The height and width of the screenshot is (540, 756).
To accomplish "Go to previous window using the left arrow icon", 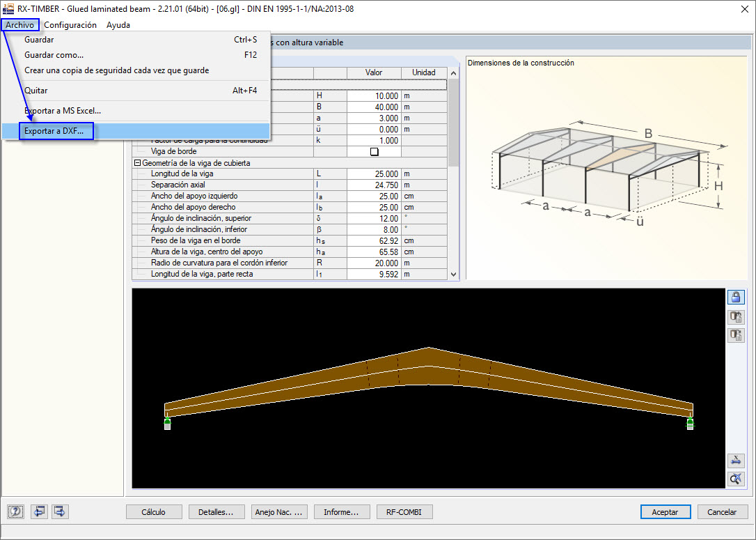I will (39, 511).
